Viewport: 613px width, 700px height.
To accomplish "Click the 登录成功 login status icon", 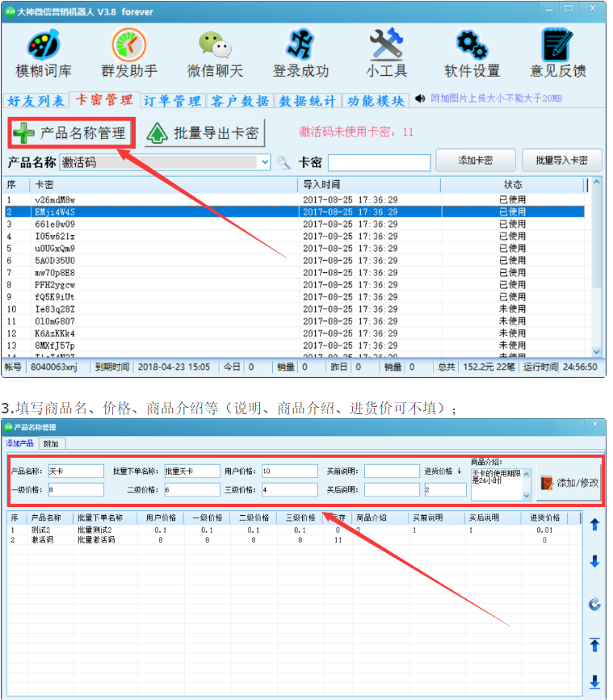I will [300, 53].
